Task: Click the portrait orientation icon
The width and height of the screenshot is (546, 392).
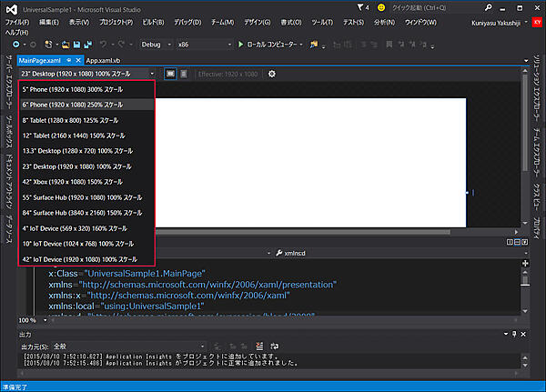Action: (x=184, y=73)
